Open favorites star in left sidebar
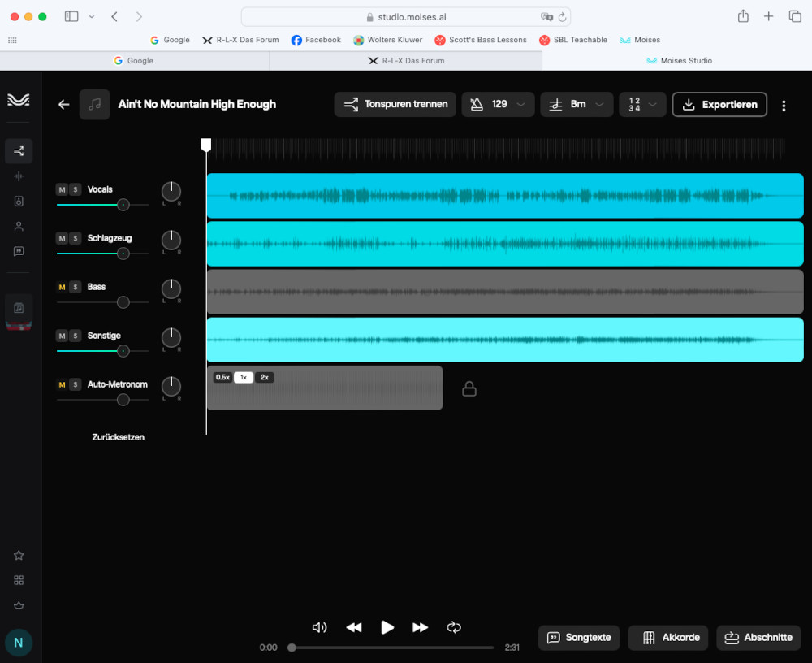Screen dimensions: 812x663 [x=19, y=556]
